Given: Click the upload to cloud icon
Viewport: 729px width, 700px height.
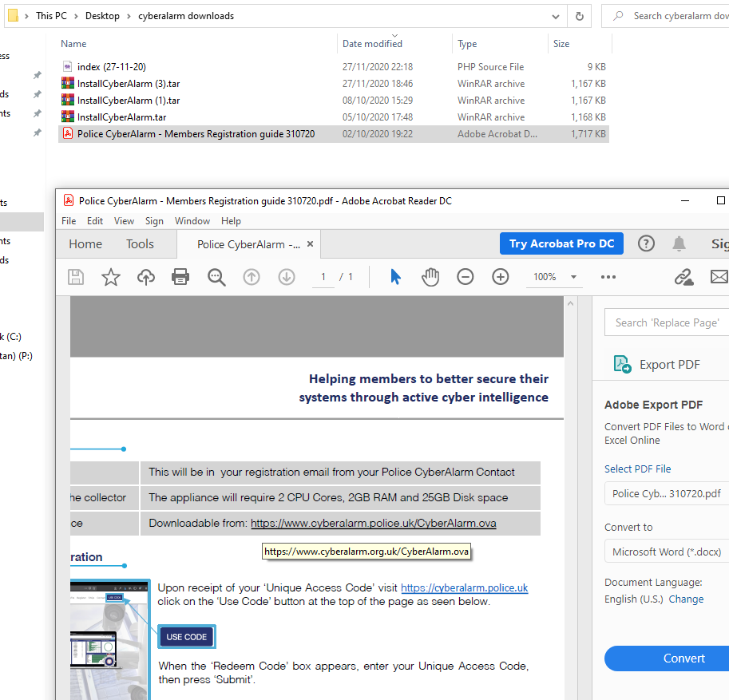Looking at the screenshot, I should (145, 277).
